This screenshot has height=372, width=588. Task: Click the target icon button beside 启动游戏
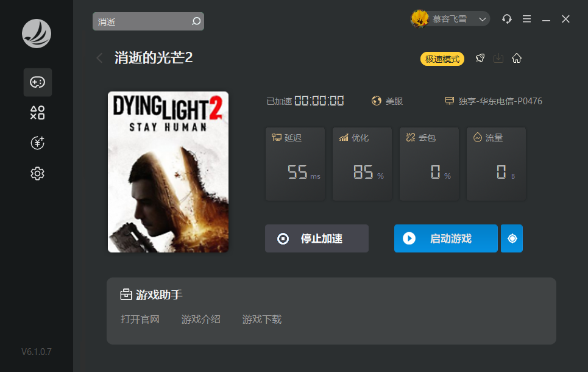512,238
